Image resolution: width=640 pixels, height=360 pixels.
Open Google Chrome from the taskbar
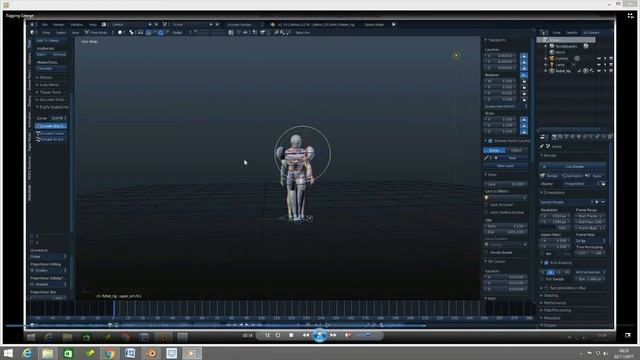pyautogui.click(x=109, y=353)
